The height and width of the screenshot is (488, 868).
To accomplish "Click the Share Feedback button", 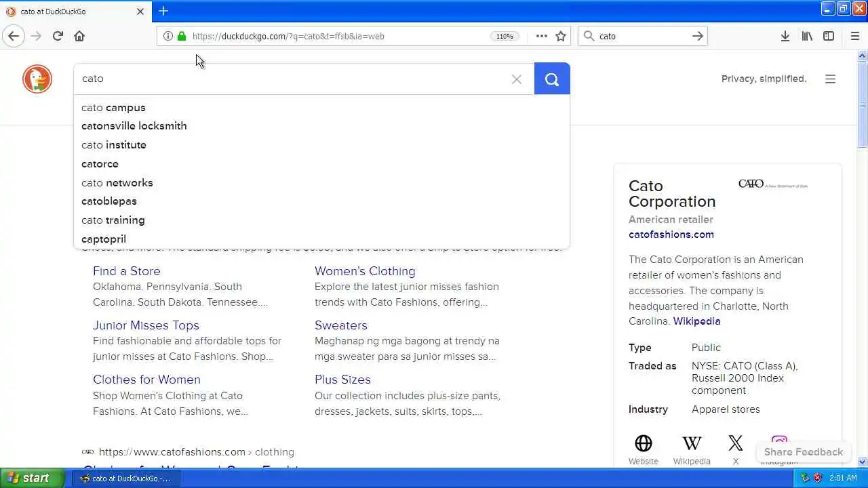I will (804, 452).
